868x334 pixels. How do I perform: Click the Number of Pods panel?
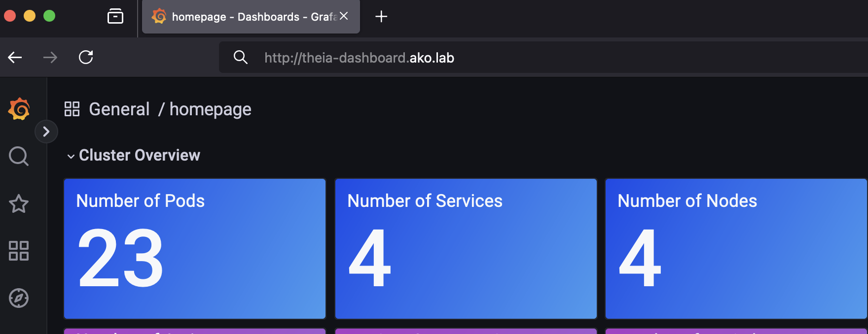(x=194, y=249)
